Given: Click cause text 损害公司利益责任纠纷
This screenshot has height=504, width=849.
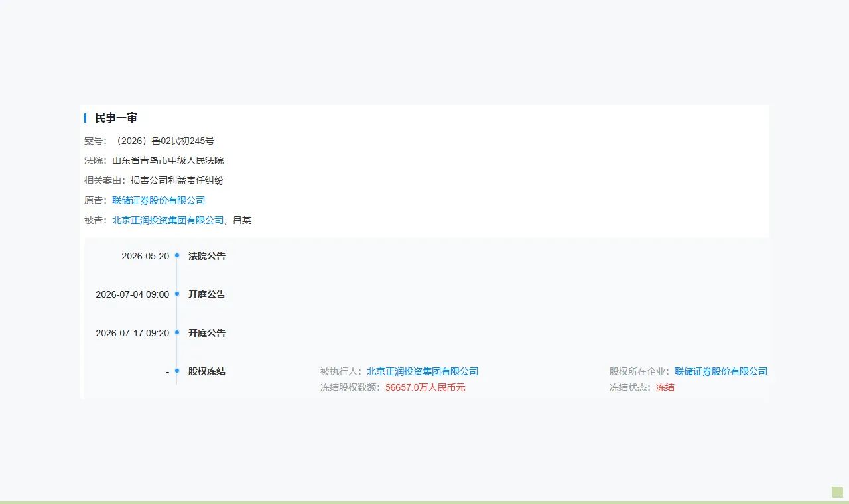Looking at the screenshot, I should (x=177, y=180).
